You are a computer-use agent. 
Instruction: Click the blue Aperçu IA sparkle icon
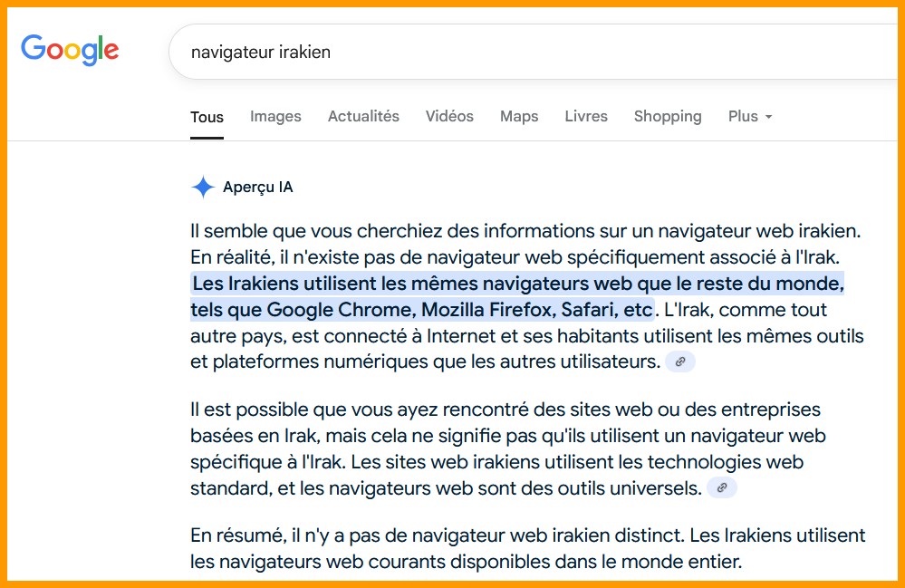[x=203, y=187]
